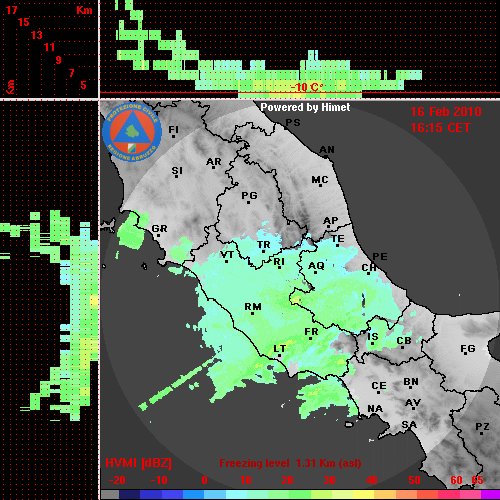The image size is (500, 500).
Task: Select the AQ city marker
Action: [x=316, y=267]
